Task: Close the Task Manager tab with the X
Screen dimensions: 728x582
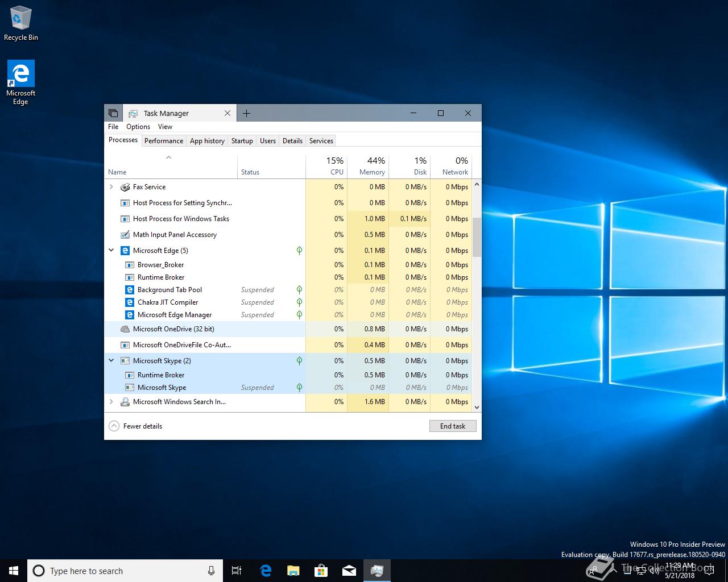Action: pos(227,113)
